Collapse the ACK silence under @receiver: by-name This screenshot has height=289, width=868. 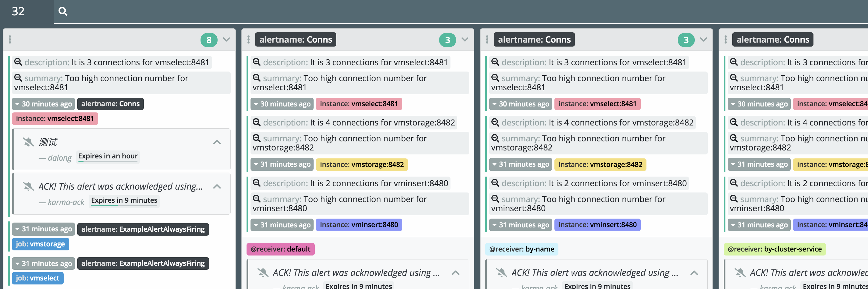click(694, 273)
